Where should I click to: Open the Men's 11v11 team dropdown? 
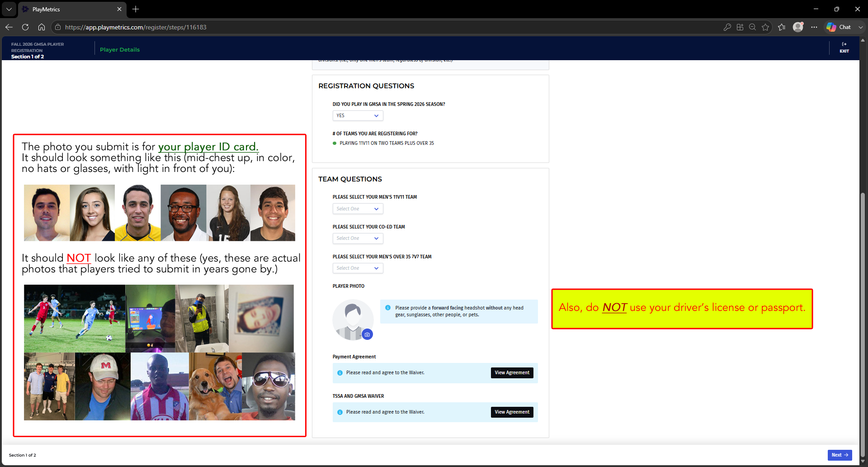pyautogui.click(x=358, y=209)
